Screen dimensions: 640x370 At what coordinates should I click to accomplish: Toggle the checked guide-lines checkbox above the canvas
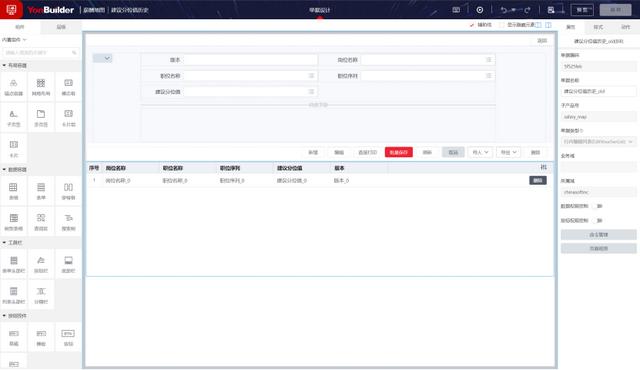(472, 25)
